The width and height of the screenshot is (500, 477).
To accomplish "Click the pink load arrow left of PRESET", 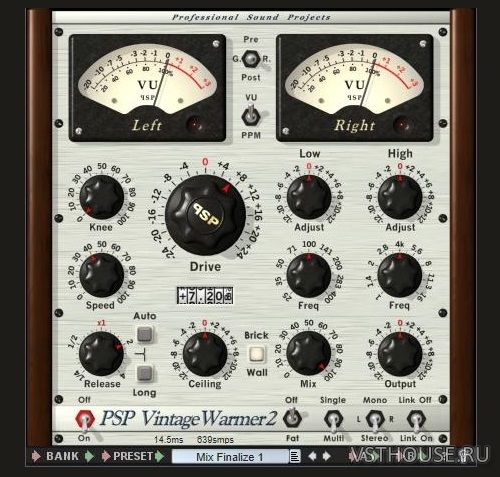I will point(106,456).
